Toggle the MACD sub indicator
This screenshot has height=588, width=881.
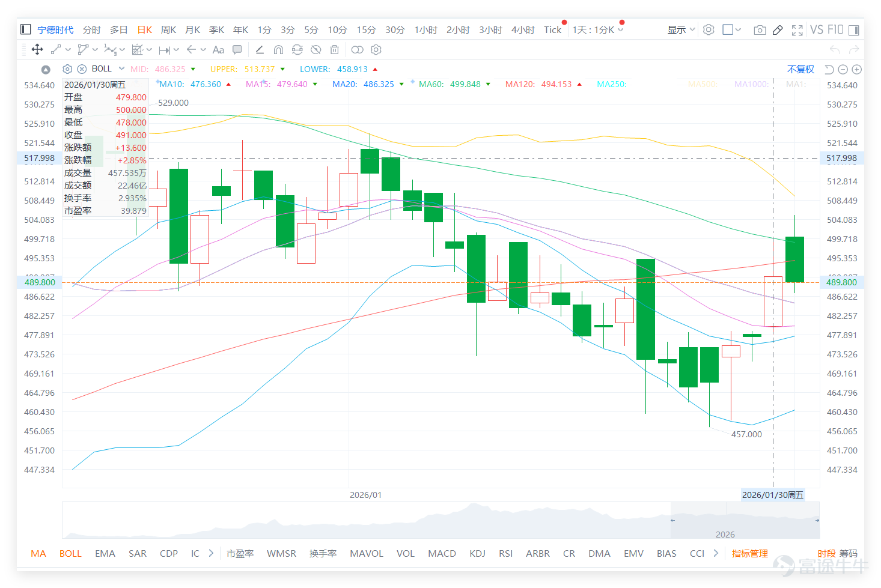442,553
